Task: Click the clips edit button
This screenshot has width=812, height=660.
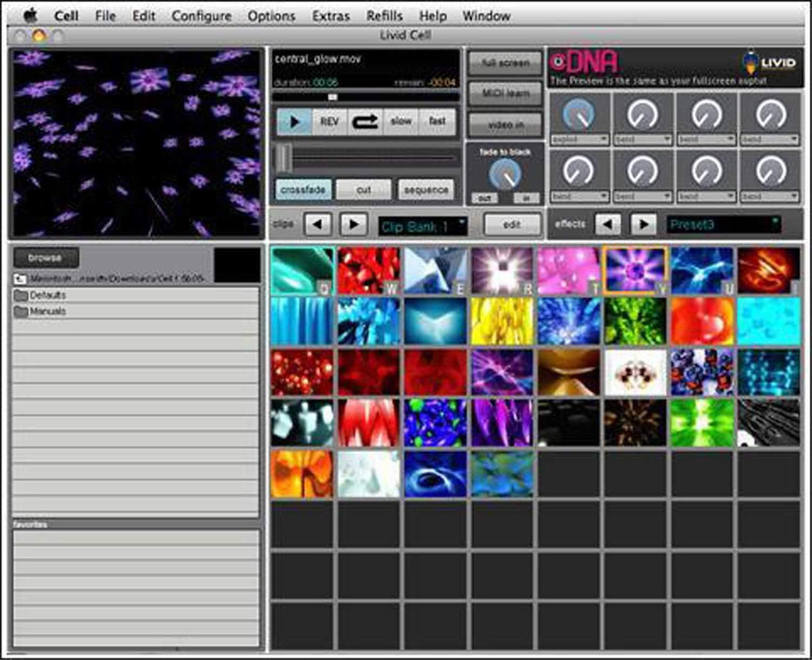Action: click(x=512, y=225)
